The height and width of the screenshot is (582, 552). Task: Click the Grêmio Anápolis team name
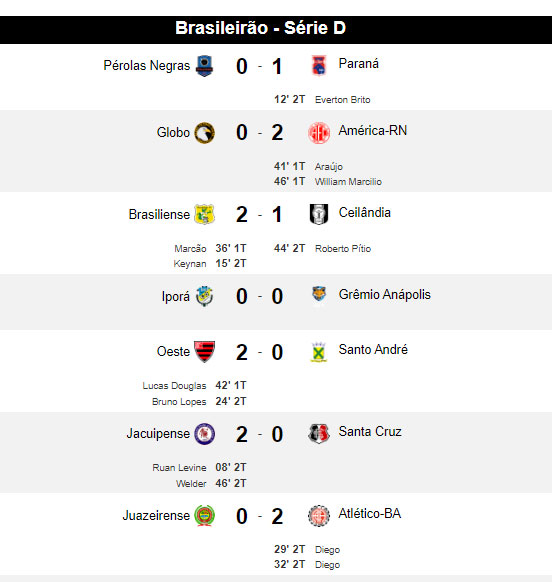click(x=385, y=295)
